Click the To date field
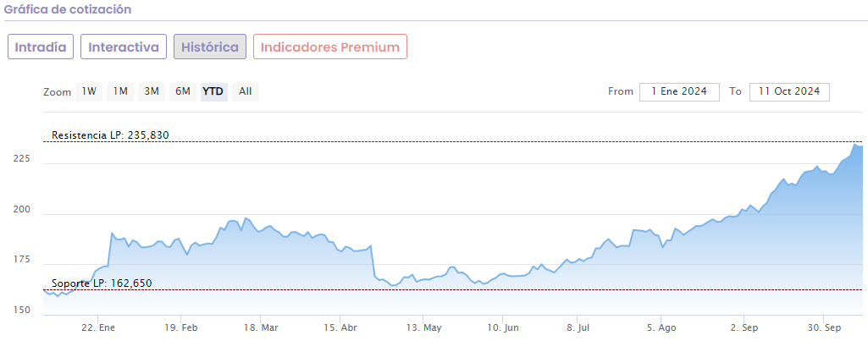This screenshot has width=868, height=341. coord(789,91)
